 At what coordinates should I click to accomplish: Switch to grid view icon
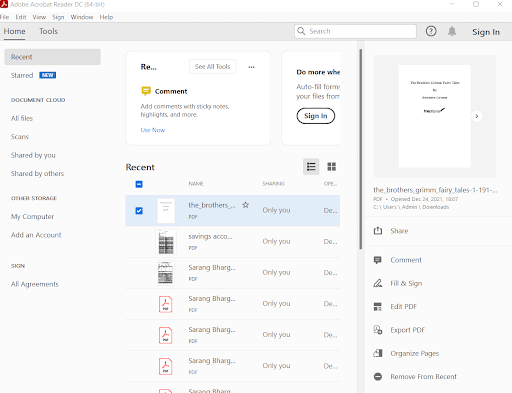[x=331, y=167]
